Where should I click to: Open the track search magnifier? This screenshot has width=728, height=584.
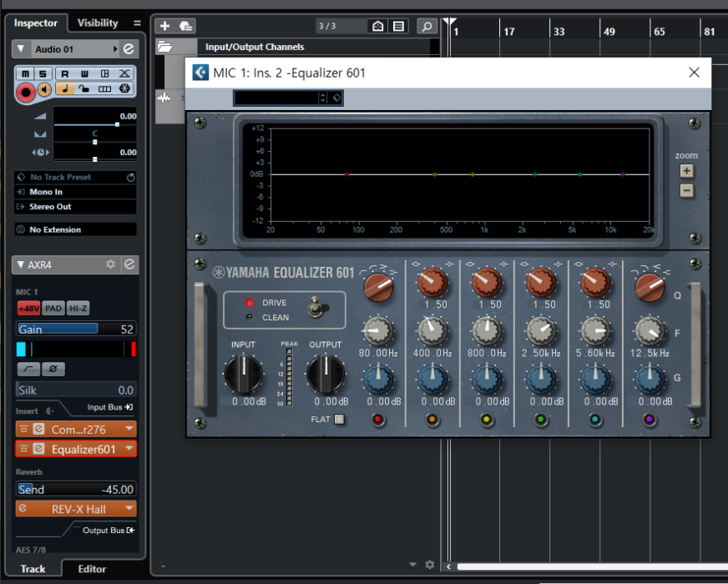tap(427, 26)
